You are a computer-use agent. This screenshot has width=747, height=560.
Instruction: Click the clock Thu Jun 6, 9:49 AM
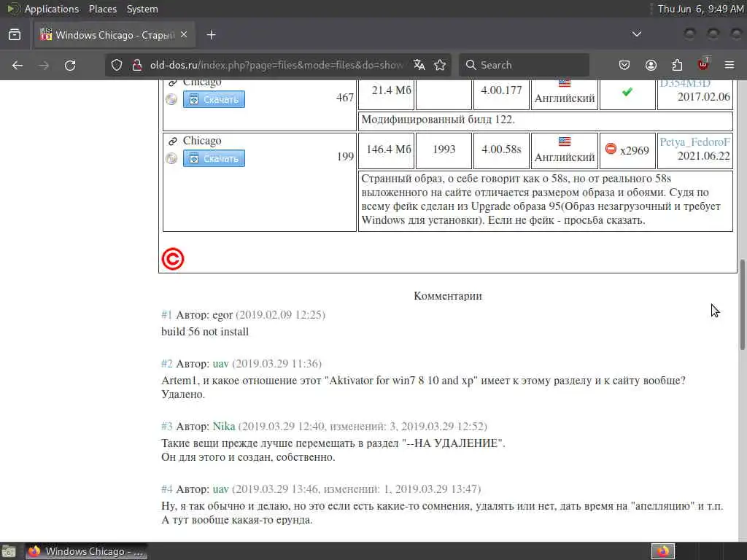pos(700,9)
